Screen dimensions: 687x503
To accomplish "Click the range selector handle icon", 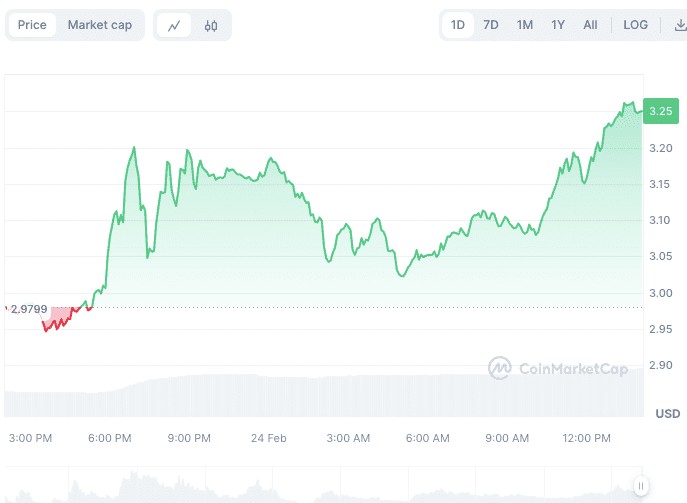I will click(640, 486).
